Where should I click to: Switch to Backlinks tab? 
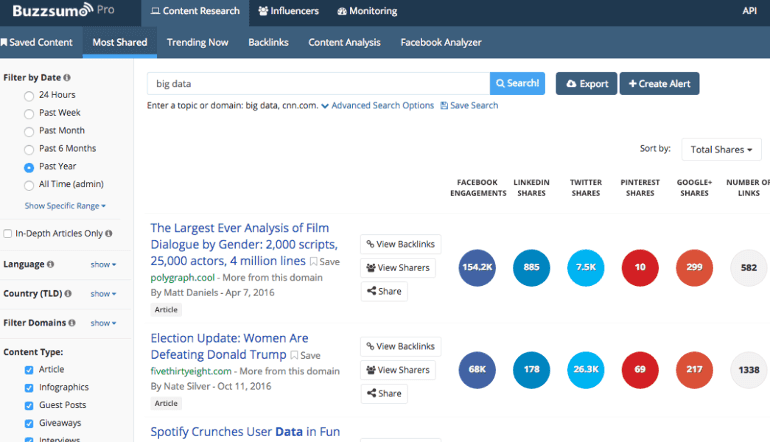pyautogui.click(x=268, y=42)
